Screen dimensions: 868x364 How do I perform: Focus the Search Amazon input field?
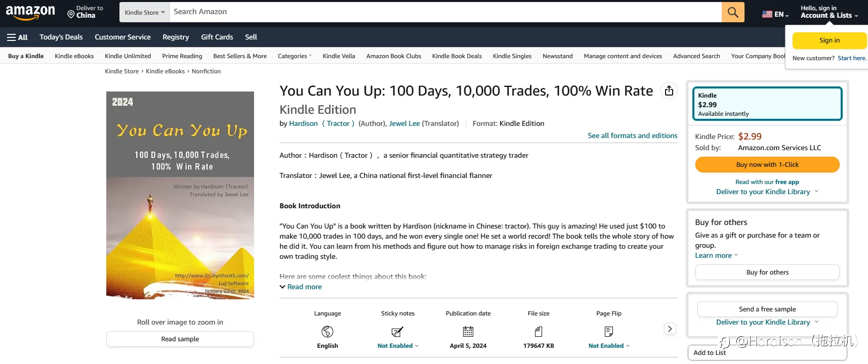click(x=445, y=12)
